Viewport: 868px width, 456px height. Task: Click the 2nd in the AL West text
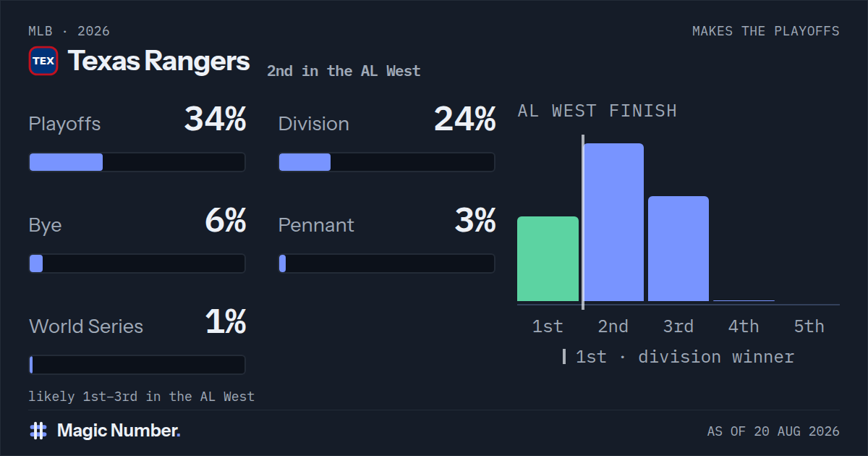tap(344, 71)
